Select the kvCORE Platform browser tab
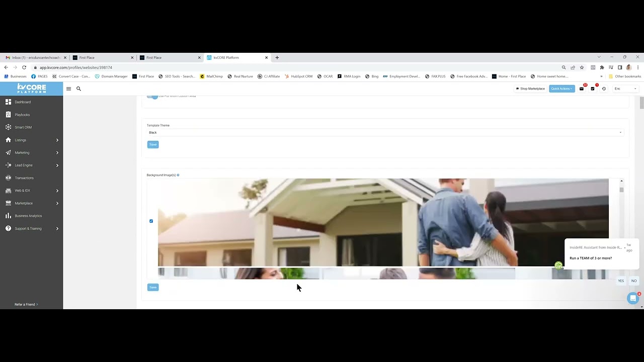The image size is (644, 362). point(237,57)
